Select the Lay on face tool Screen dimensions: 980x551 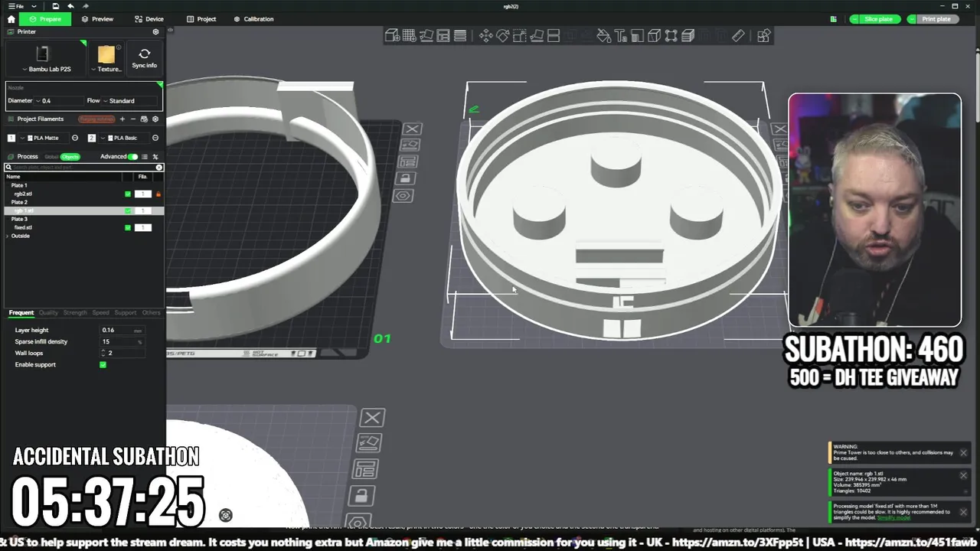(x=537, y=35)
